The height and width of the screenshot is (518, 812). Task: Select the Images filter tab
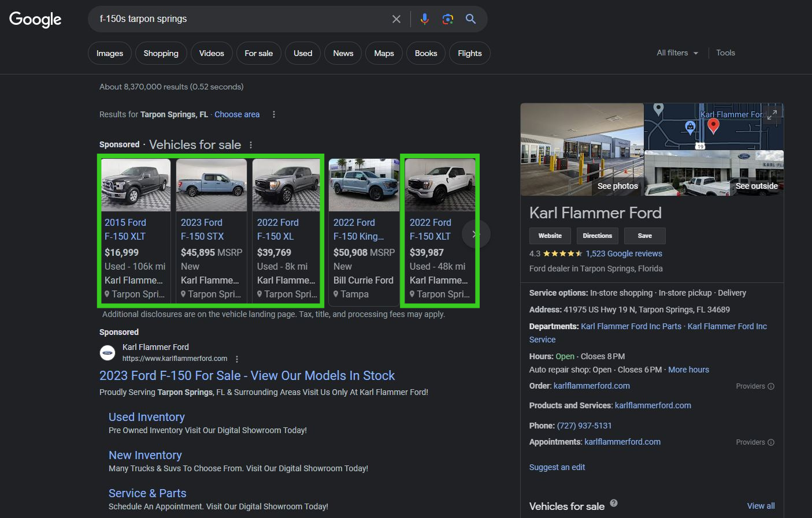[110, 53]
